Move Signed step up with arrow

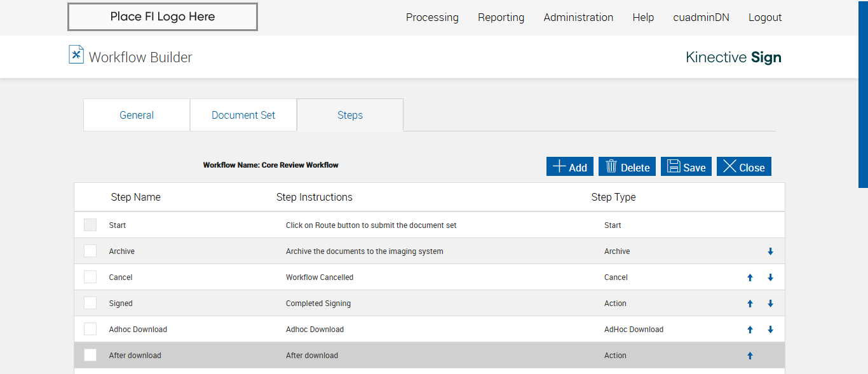click(750, 304)
